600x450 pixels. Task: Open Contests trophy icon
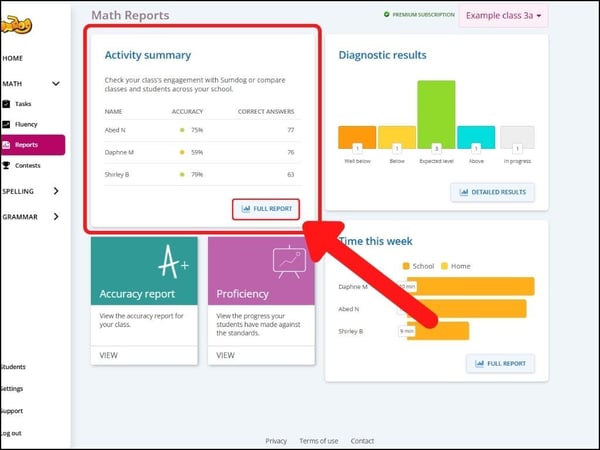[x=6, y=165]
